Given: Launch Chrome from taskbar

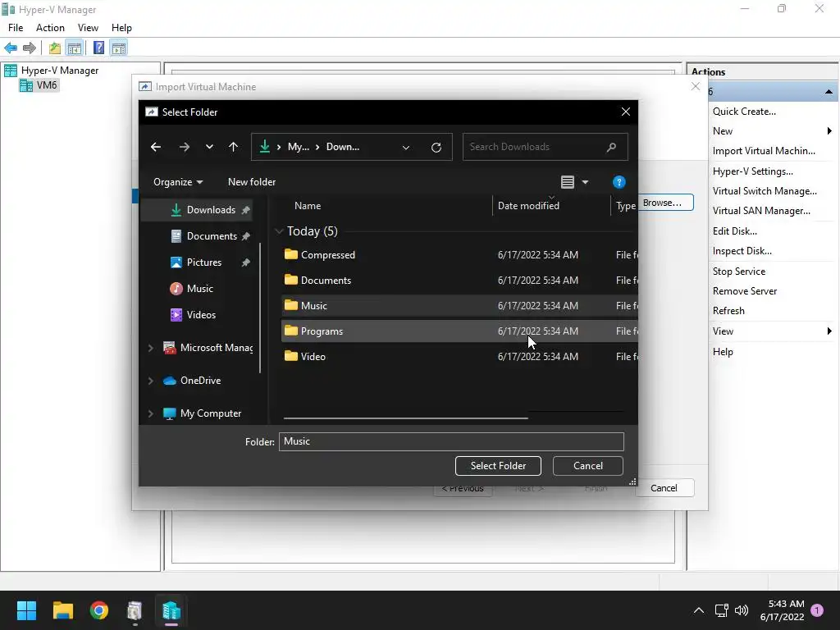Looking at the screenshot, I should pyautogui.click(x=99, y=610).
